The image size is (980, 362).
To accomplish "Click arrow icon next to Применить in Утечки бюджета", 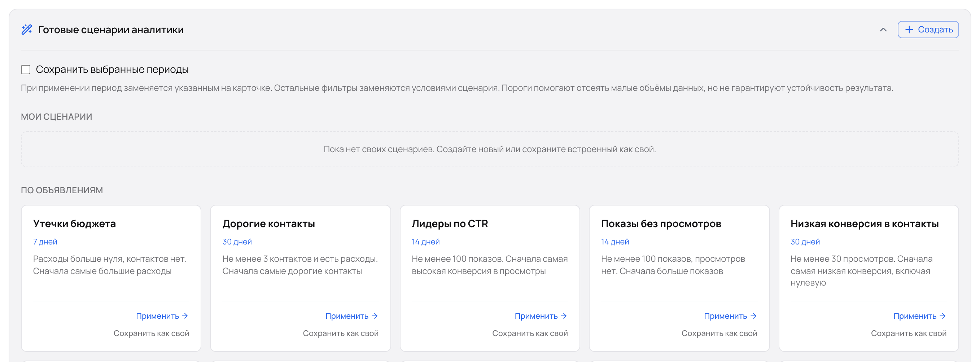I will 185,316.
